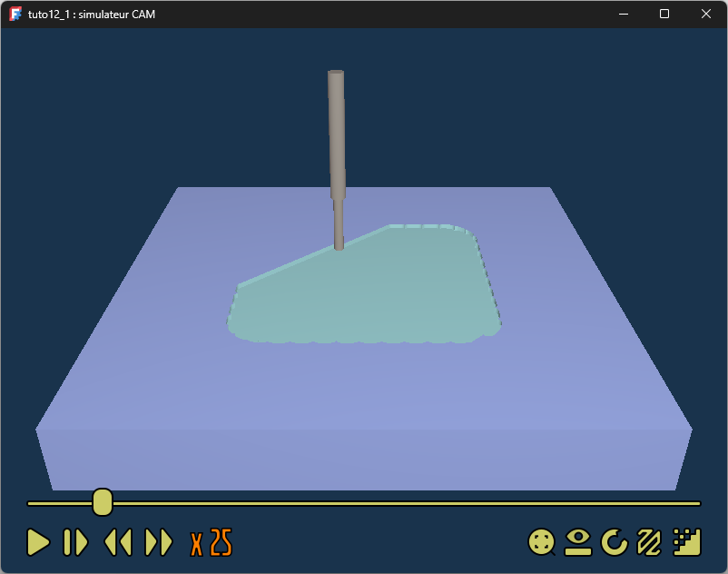Slow down simulation with the double left arrows
Viewport: 728px width, 574px height.
coord(118,542)
